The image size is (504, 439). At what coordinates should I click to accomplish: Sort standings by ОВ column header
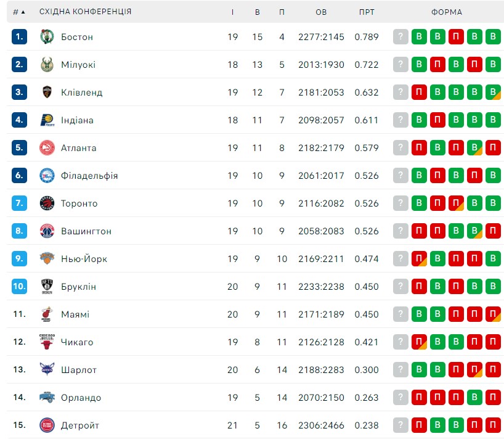pos(321,12)
